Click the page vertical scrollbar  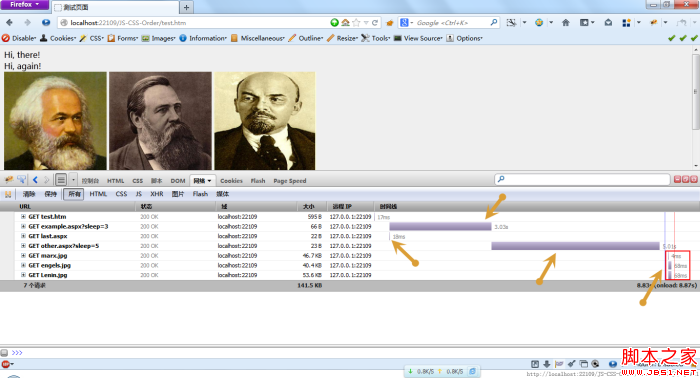pyautogui.click(x=696, y=107)
